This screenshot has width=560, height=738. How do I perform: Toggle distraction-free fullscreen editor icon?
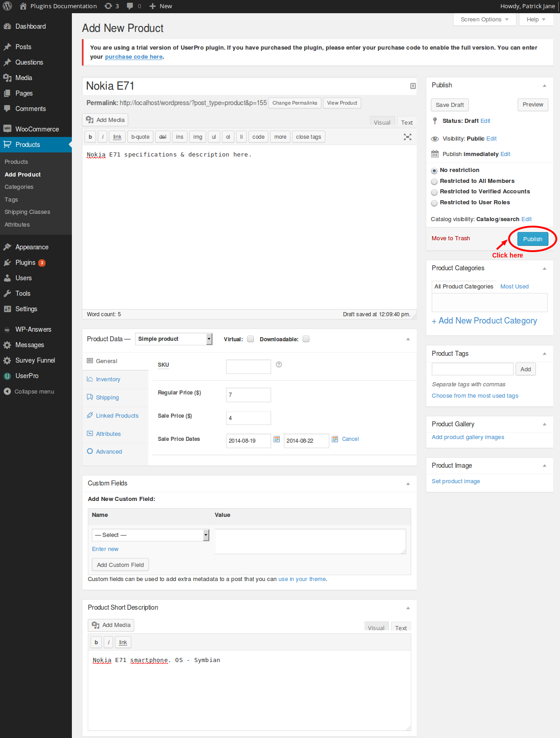(x=408, y=137)
